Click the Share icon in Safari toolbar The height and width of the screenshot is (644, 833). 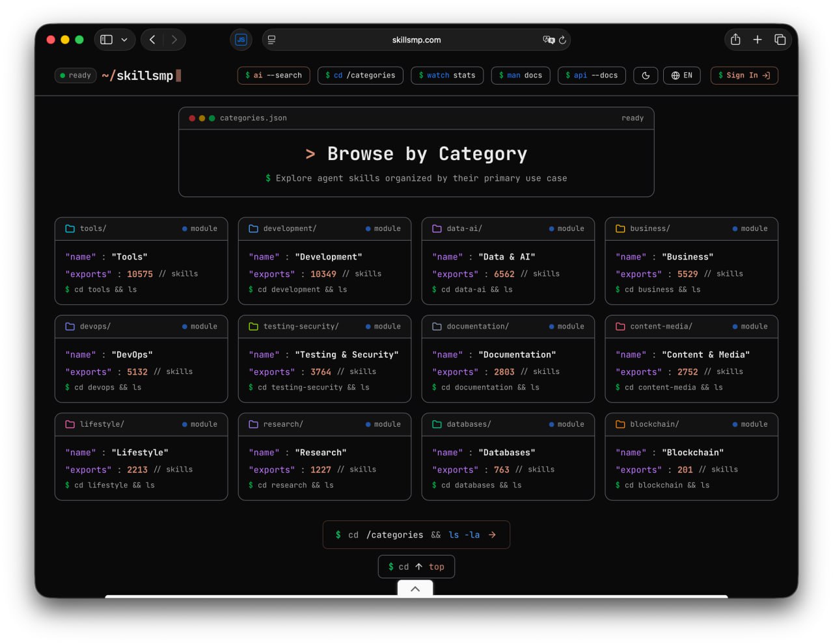pyautogui.click(x=735, y=40)
